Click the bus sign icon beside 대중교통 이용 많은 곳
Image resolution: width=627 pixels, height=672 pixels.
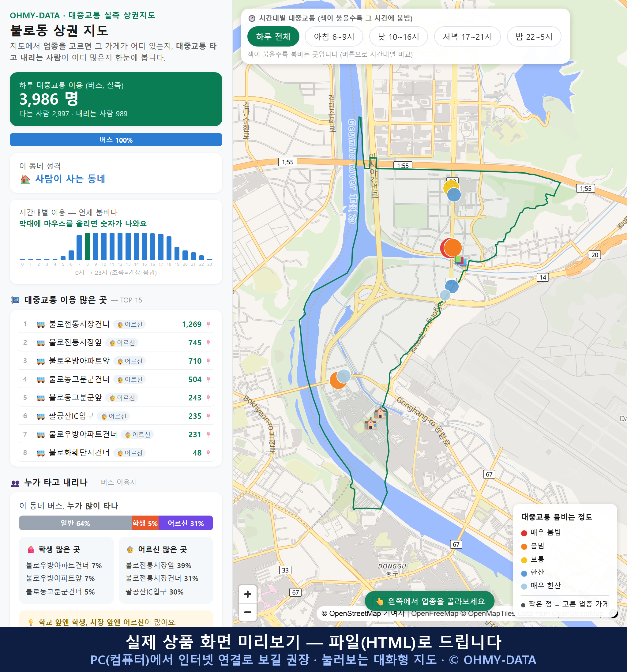15,300
